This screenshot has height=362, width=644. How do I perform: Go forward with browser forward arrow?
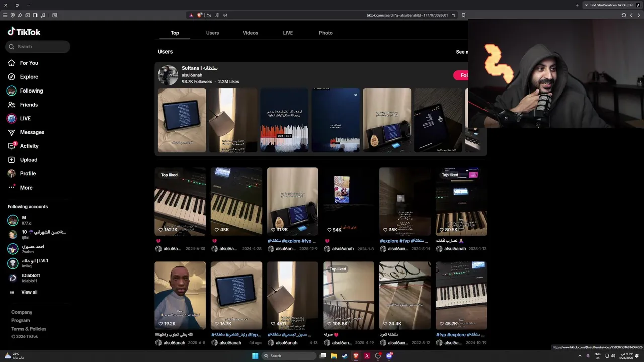click(638, 15)
